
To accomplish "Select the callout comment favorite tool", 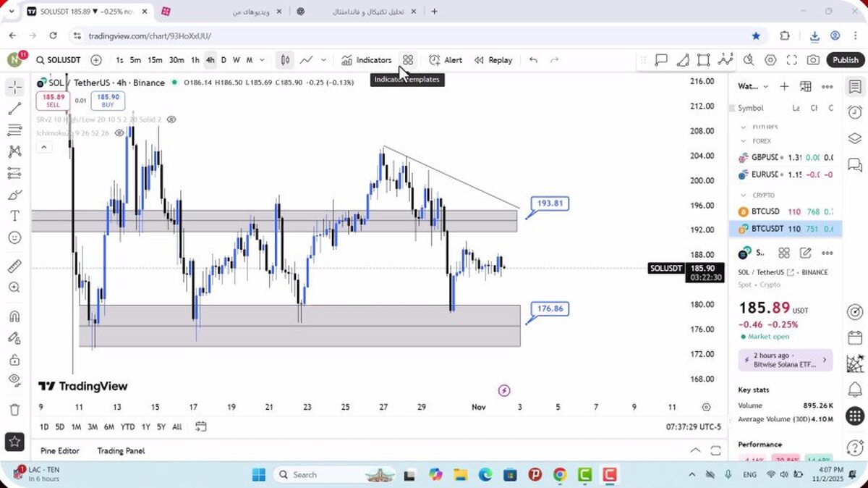I will [x=660, y=60].
